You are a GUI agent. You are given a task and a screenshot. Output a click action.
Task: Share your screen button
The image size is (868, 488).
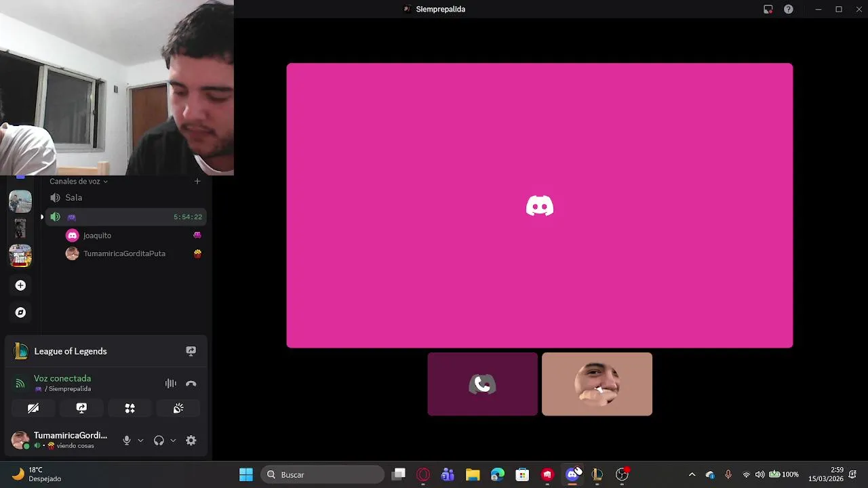click(x=81, y=408)
